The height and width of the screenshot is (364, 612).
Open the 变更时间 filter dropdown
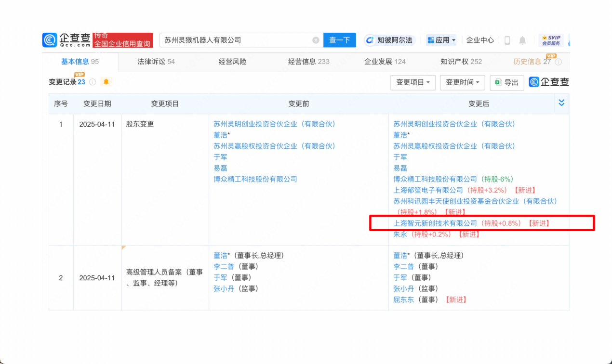pyautogui.click(x=462, y=82)
